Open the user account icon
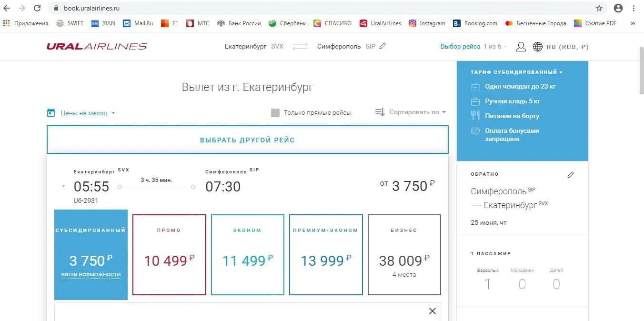Image resolution: width=644 pixels, height=321 pixels. [521, 47]
